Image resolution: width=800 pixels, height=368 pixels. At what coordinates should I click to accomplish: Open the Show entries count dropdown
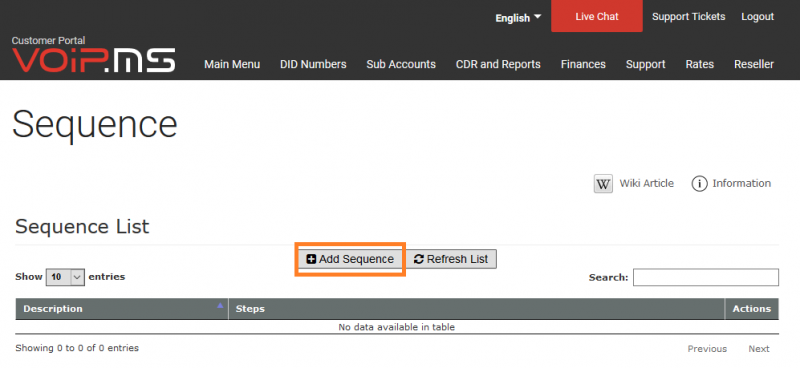coord(65,277)
